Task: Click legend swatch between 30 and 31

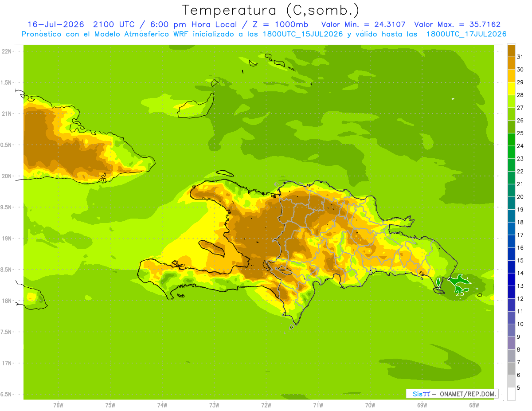Action: [511, 63]
